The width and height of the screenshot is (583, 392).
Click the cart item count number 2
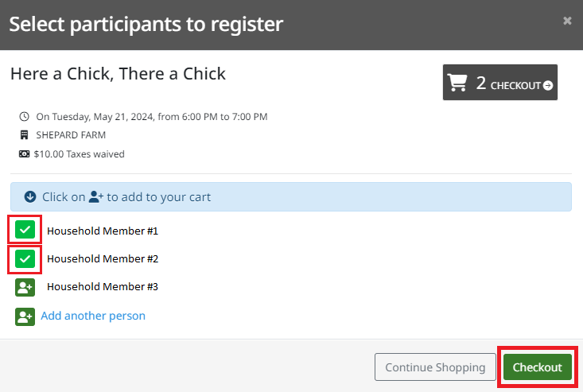click(x=480, y=83)
